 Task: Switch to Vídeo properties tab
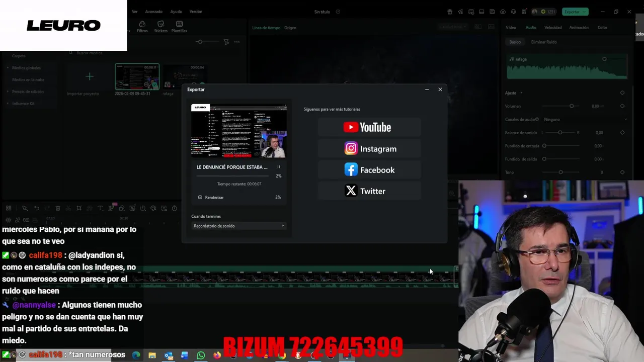click(x=511, y=28)
